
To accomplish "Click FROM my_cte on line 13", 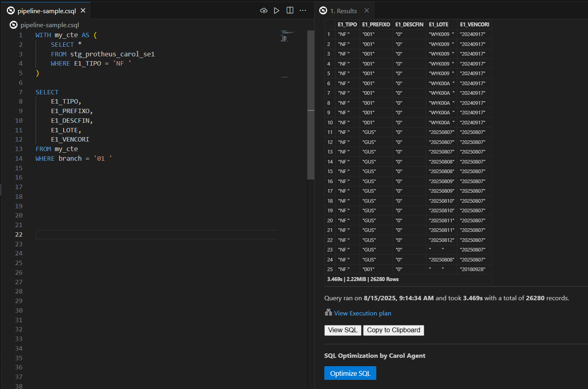I will pos(57,149).
